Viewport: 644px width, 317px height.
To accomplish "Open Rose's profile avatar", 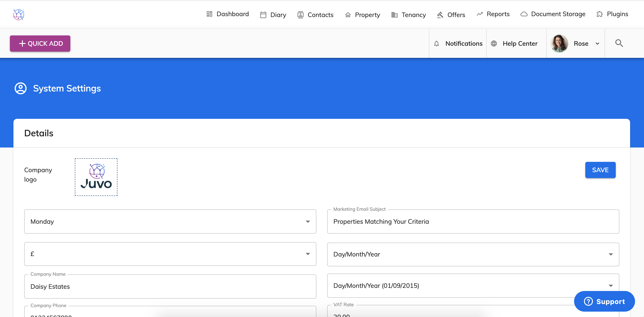I will 559,43.
